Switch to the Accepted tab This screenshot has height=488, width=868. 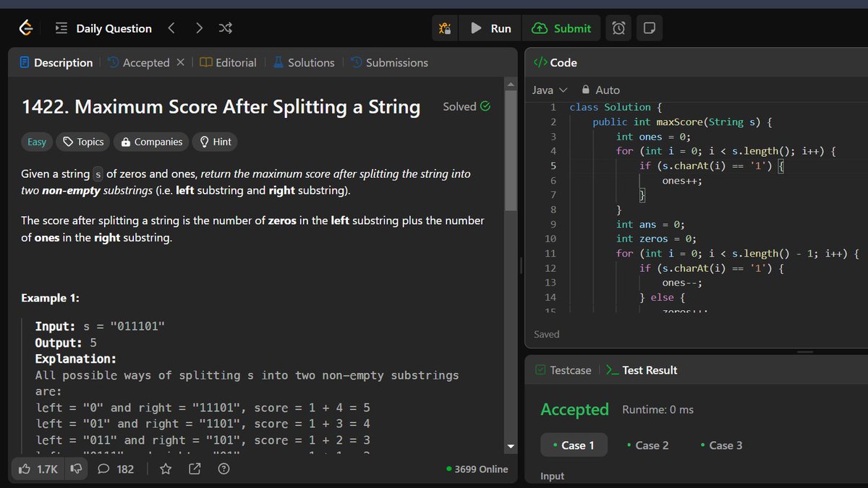[x=138, y=63]
